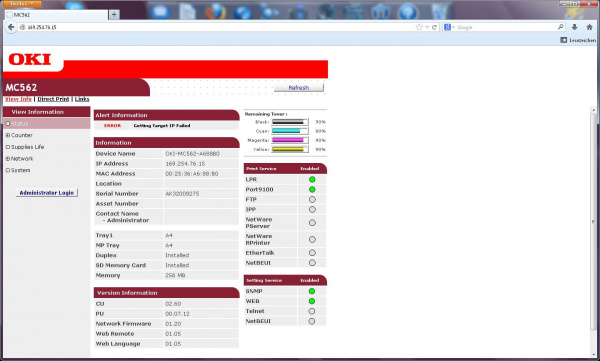Image resolution: width=600 pixels, height=361 pixels.
Task: Click the green Port9100 enabled indicator
Action: tap(312, 189)
